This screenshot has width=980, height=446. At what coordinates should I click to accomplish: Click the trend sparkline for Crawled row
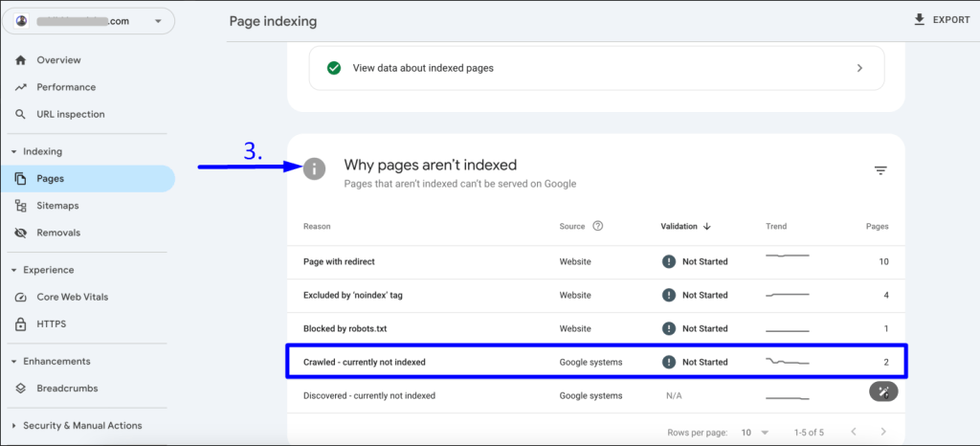click(x=788, y=362)
